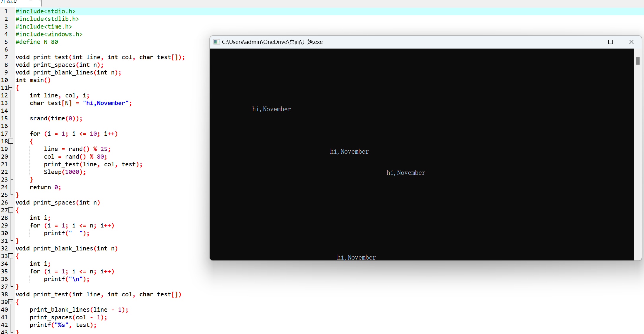Click the console vertical scrollbar thumb
The image size is (644, 334).
pyautogui.click(x=638, y=61)
